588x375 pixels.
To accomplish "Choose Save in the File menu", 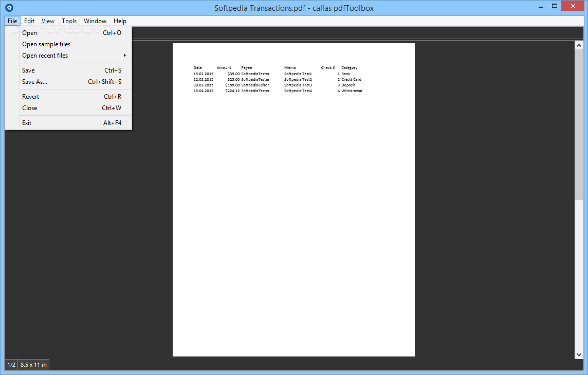I will coord(68,70).
